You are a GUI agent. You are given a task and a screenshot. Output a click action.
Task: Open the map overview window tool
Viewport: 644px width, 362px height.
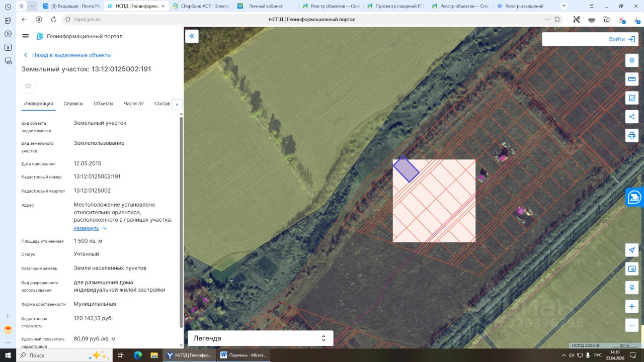(632, 269)
